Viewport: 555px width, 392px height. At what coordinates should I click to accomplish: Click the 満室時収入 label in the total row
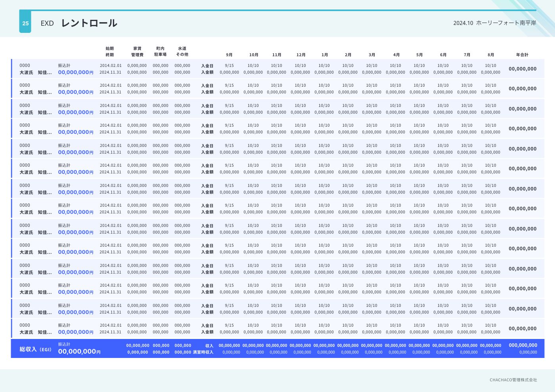[203, 352]
